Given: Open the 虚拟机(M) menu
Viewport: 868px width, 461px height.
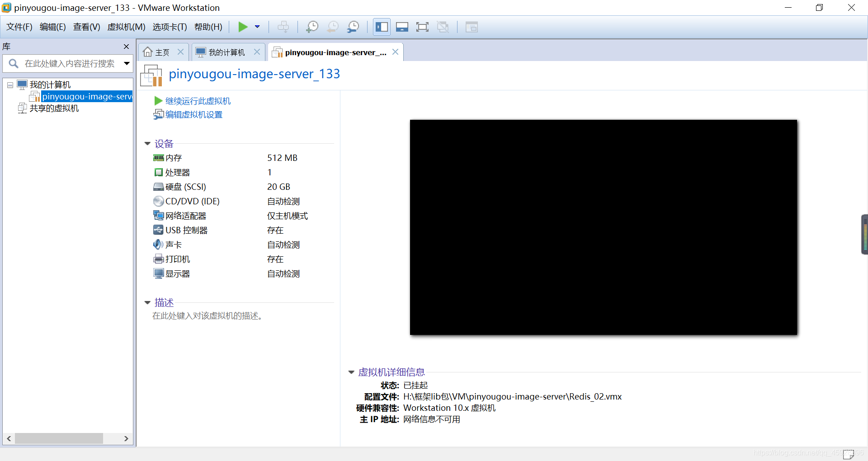Looking at the screenshot, I should (126, 27).
